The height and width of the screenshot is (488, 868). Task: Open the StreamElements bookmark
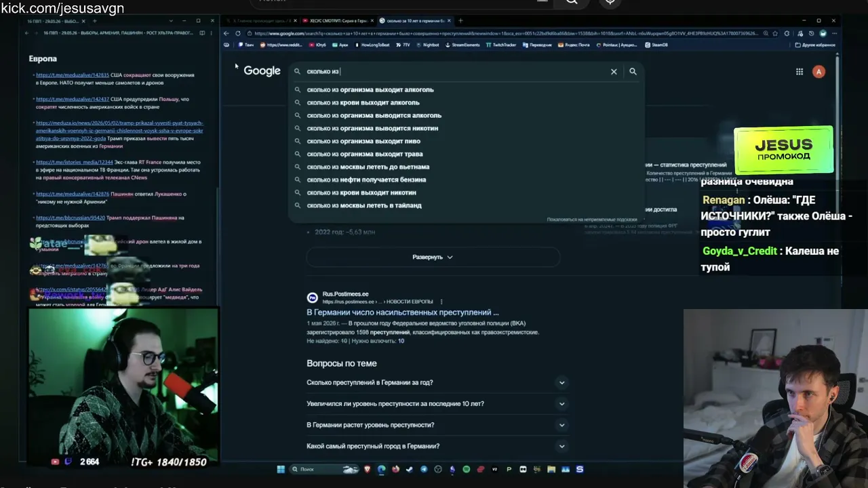[x=462, y=45]
